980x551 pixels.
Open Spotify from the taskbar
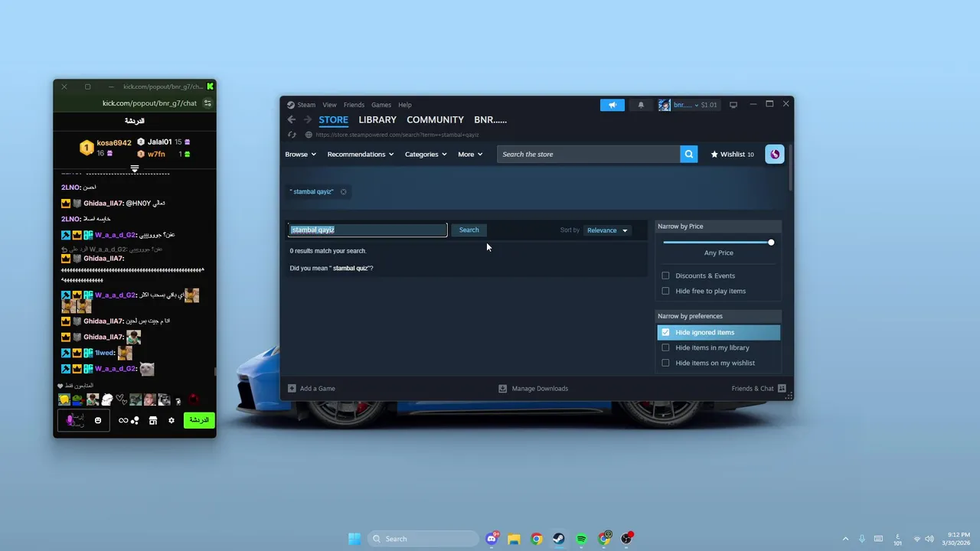(581, 539)
